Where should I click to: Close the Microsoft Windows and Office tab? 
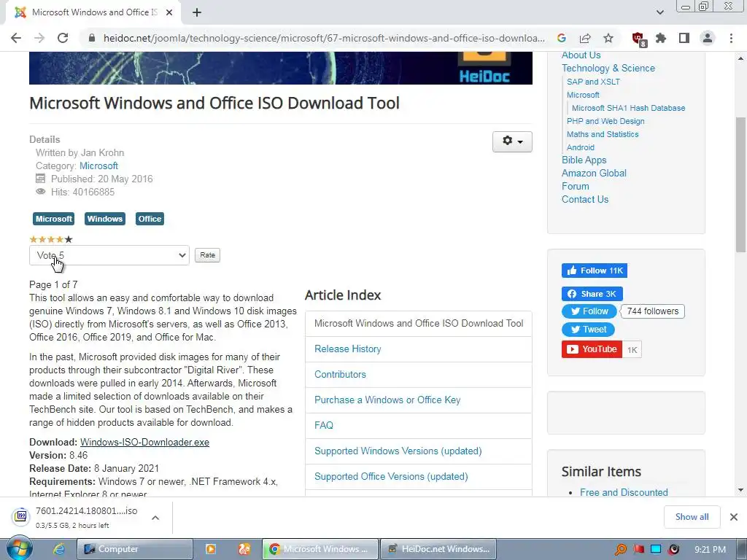[x=169, y=12]
